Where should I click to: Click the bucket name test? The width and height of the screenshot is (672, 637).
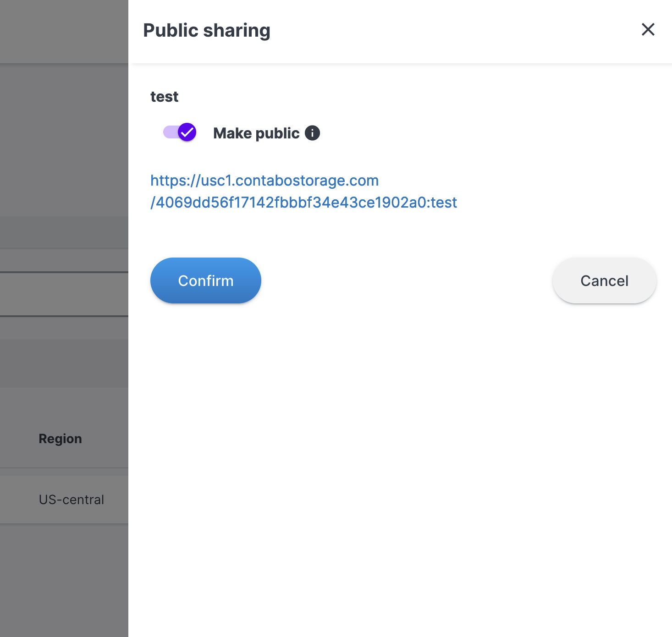164,97
